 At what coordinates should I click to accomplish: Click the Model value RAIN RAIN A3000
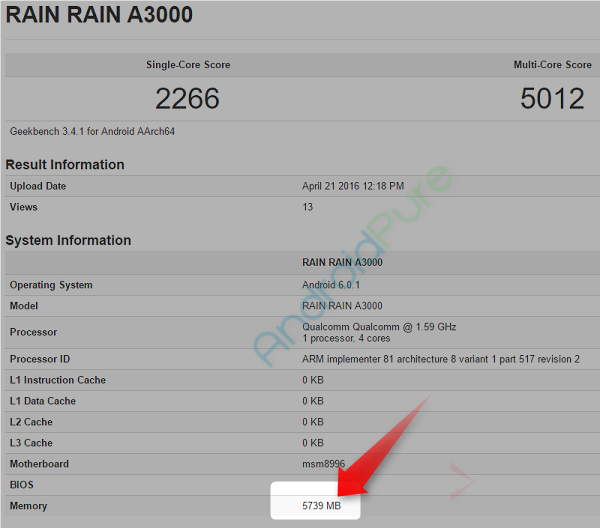[342, 306]
